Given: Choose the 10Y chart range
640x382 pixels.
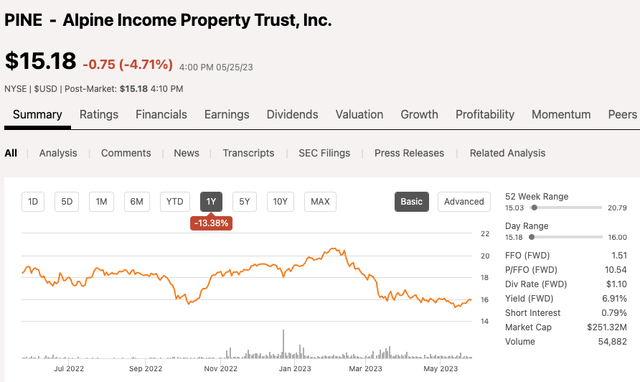Looking at the screenshot, I should pos(280,202).
